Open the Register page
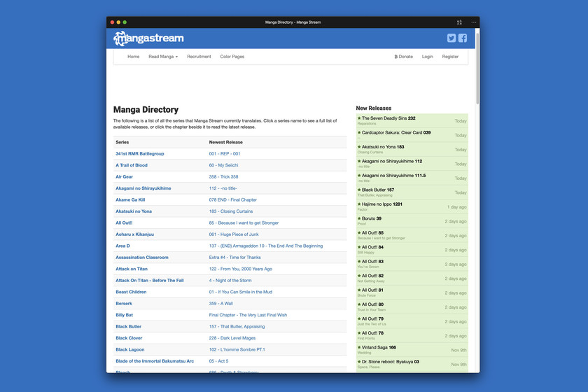Screen dimensions: 588x392 (450, 57)
